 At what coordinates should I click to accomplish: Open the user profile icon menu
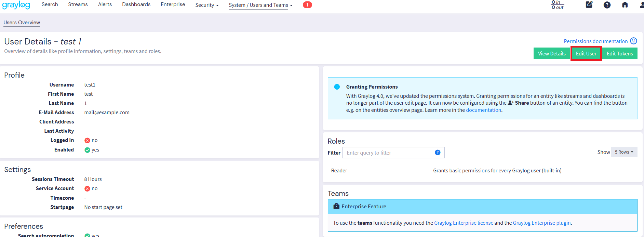641,5
